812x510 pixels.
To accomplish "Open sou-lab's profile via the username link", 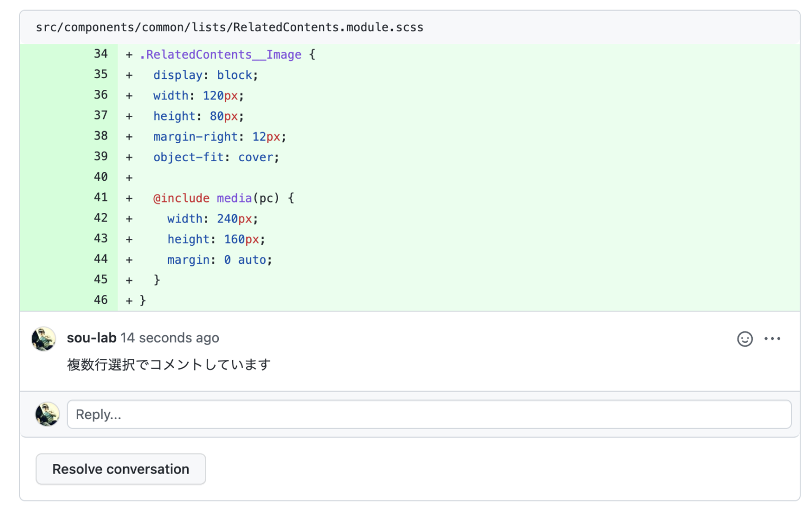I will [90, 338].
